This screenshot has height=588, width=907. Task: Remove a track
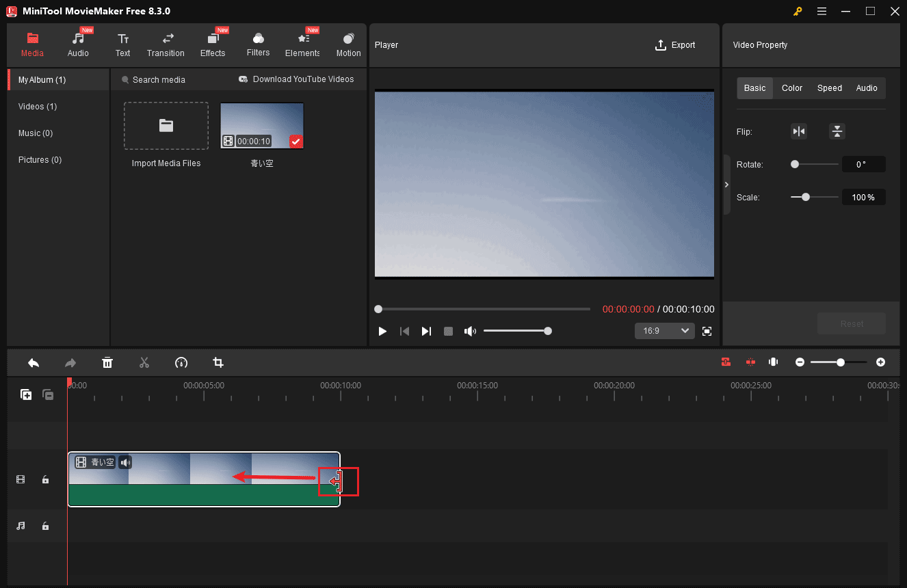pos(48,395)
